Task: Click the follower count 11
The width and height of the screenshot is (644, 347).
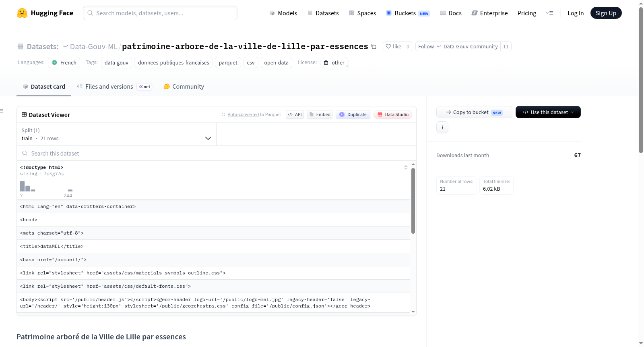Action: (506, 46)
